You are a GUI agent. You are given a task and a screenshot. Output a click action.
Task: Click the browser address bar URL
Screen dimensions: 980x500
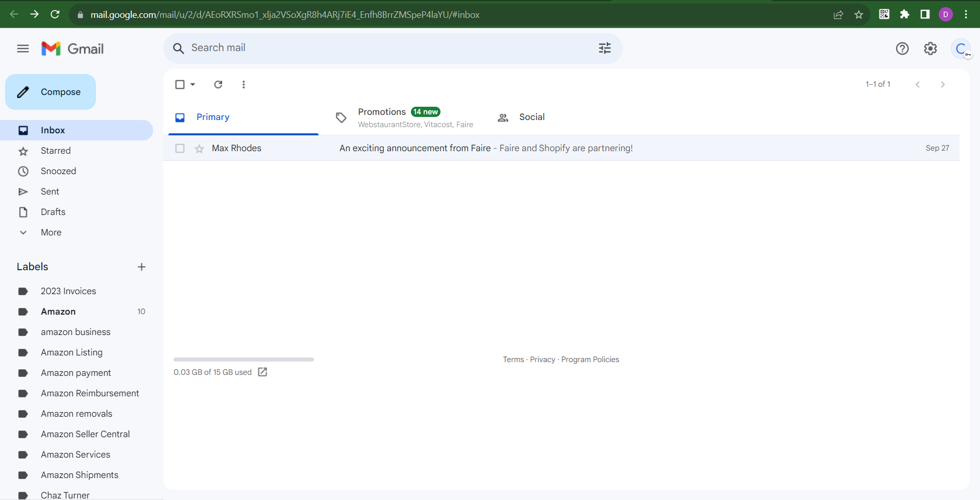click(285, 15)
